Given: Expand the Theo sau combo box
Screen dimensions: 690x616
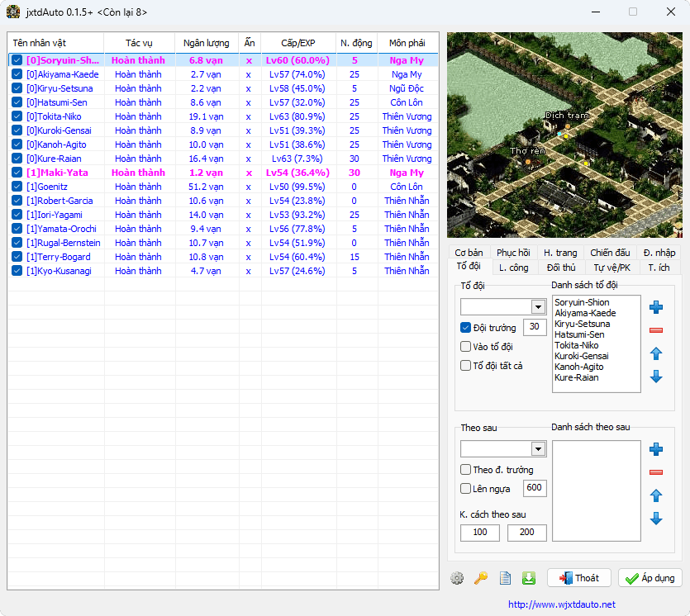Looking at the screenshot, I should coord(538,449).
